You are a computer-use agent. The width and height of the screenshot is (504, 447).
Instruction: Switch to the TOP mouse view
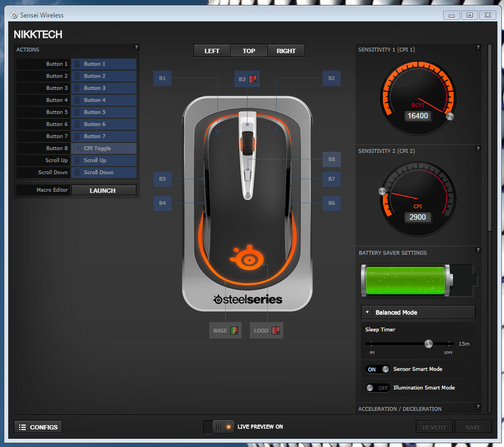tap(249, 51)
